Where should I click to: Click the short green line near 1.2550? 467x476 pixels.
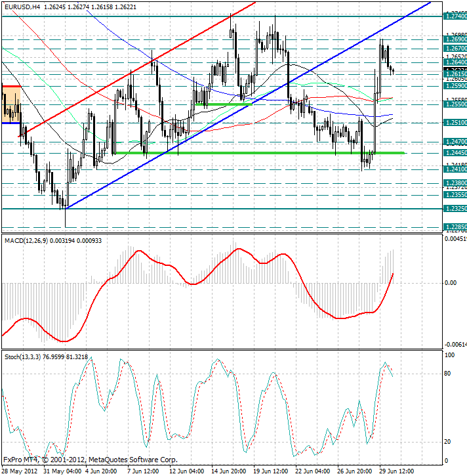tap(223, 104)
